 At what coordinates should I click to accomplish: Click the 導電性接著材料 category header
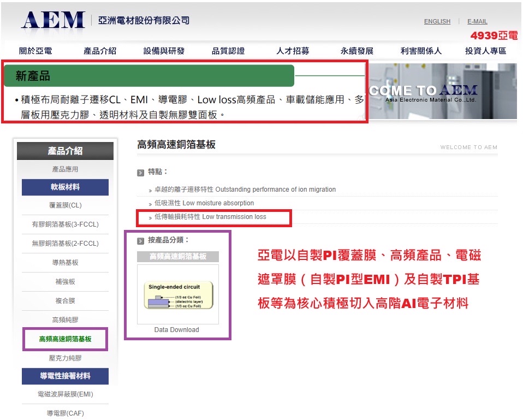[x=65, y=376]
